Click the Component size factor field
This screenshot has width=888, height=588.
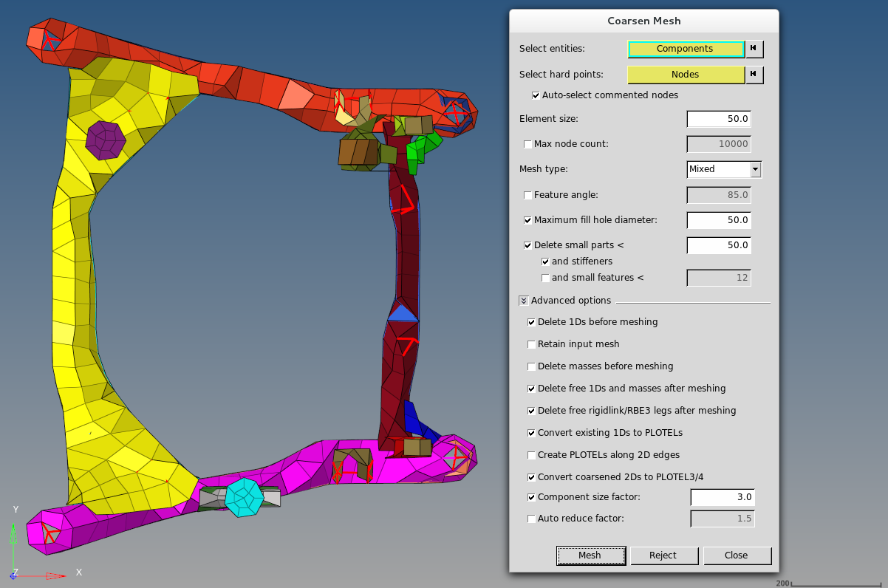click(722, 497)
